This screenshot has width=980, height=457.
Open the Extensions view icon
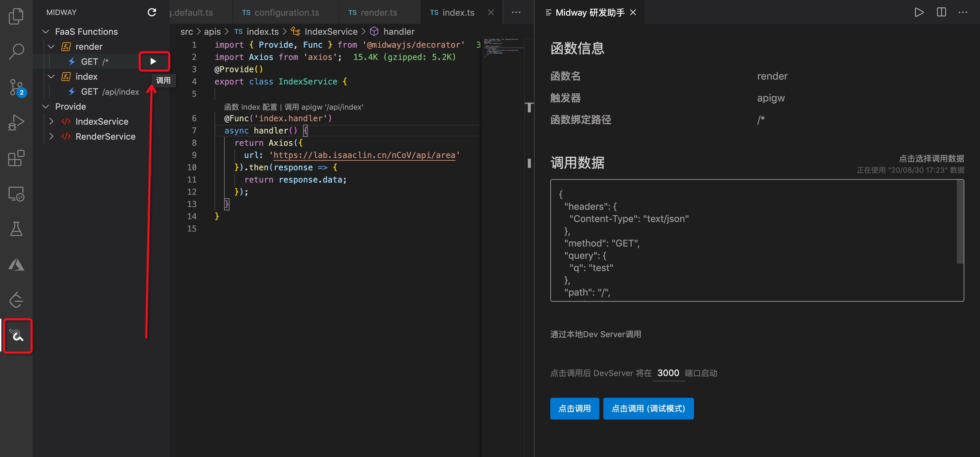tap(16, 158)
